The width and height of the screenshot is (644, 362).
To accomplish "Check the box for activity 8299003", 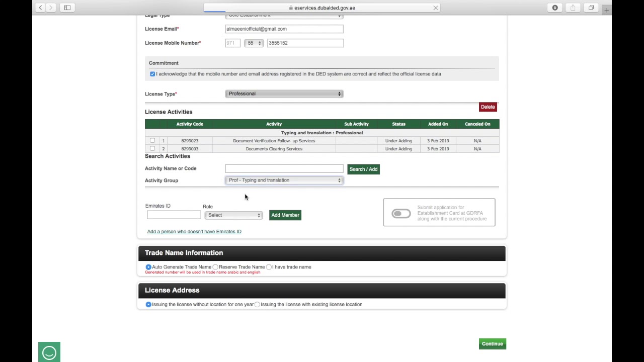I will (x=152, y=148).
